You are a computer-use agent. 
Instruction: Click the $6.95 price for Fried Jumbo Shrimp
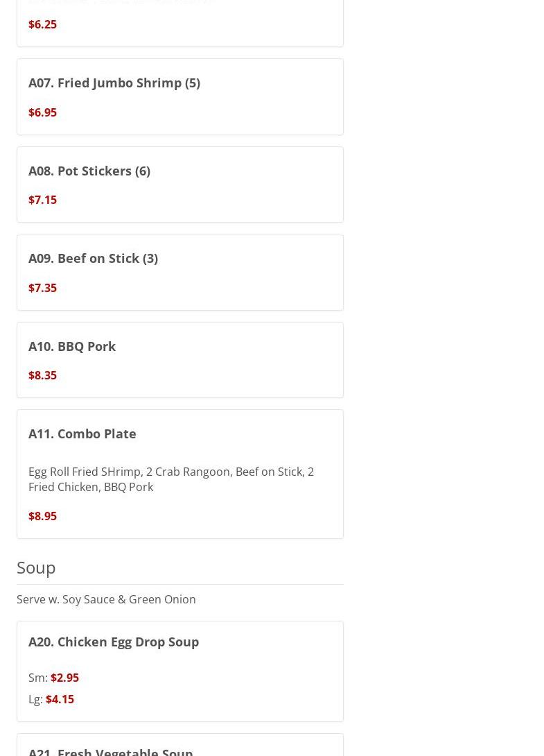click(x=42, y=112)
